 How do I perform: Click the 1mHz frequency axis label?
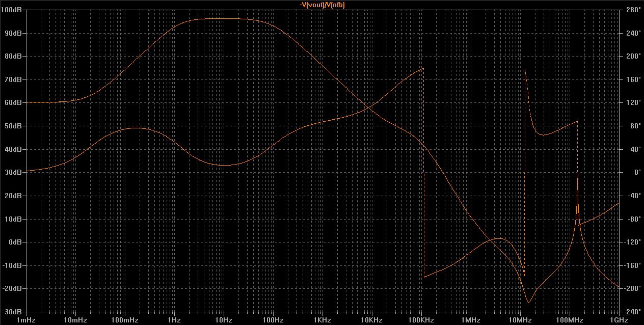26,320
